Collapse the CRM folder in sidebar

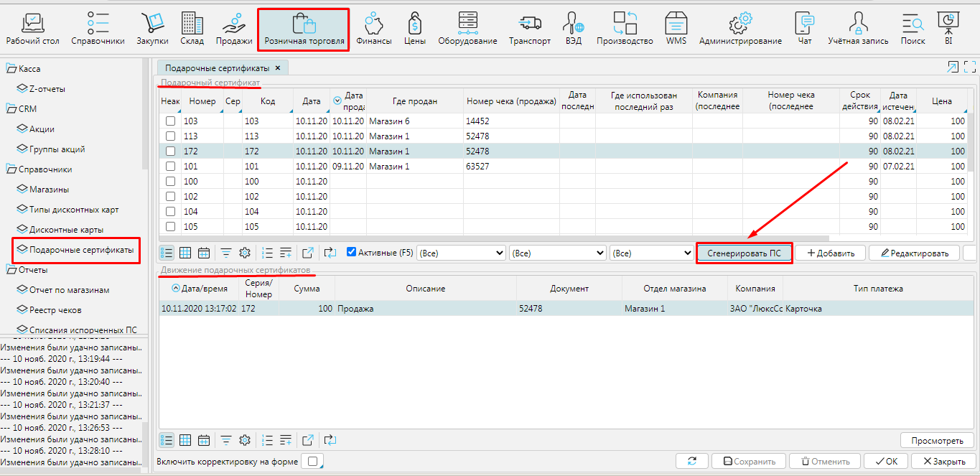[x=11, y=109]
